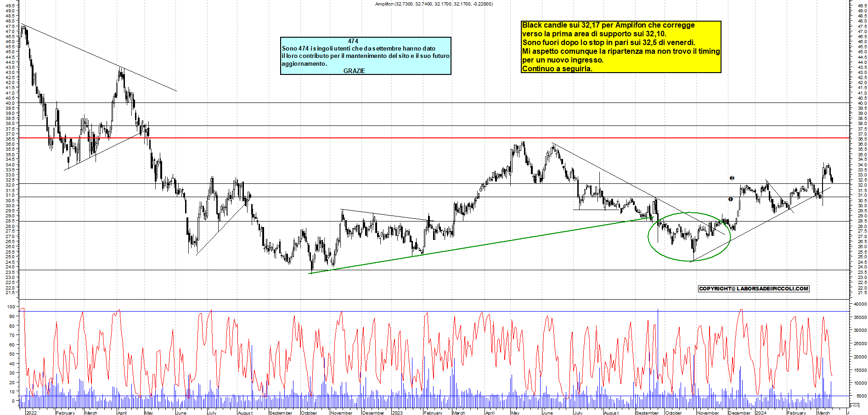This screenshot has width=868, height=415.
Task: Click 35000 on the volume axis
Action: (x=860, y=317)
